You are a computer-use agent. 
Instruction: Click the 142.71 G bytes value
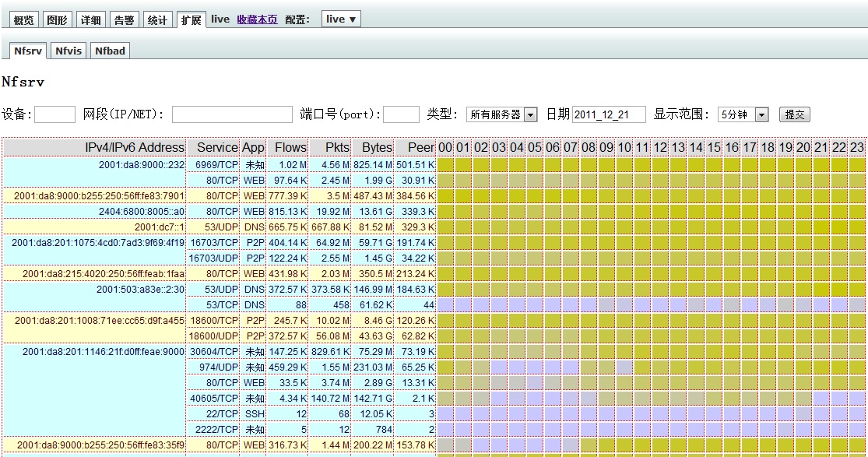373,399
